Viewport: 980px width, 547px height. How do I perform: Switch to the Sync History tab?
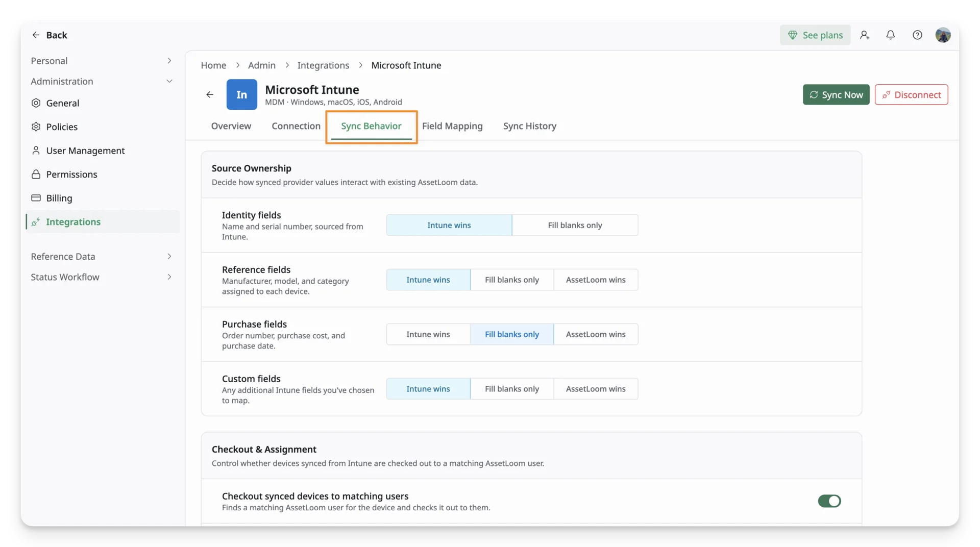pyautogui.click(x=530, y=126)
